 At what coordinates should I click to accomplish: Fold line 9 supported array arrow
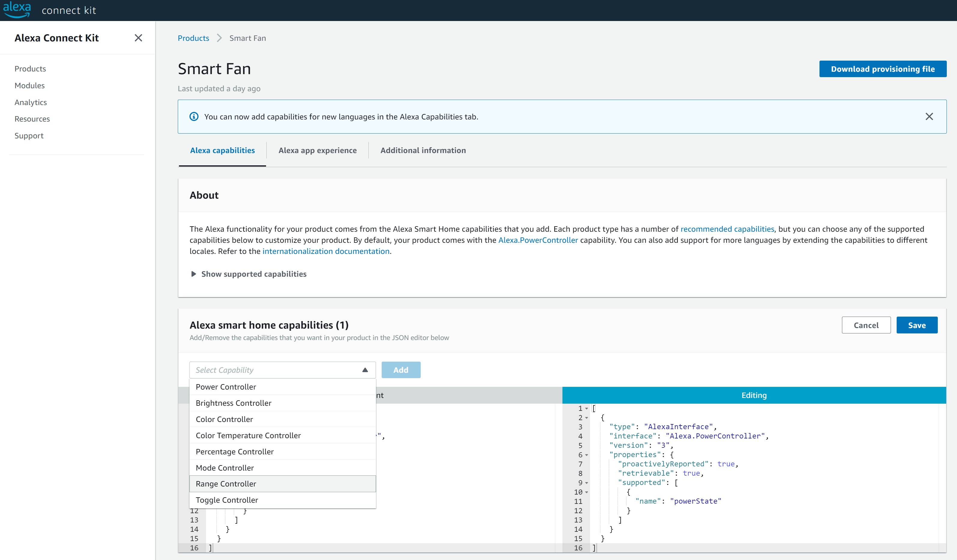pyautogui.click(x=587, y=483)
